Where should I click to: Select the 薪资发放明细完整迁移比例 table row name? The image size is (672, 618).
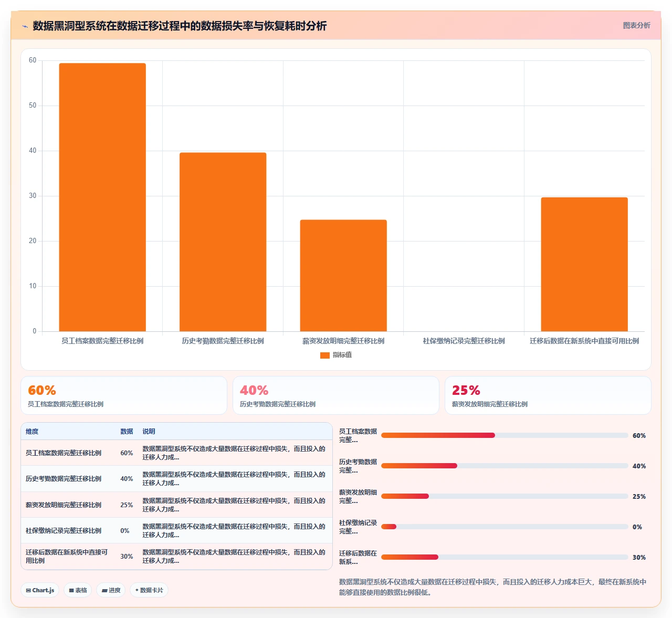point(64,505)
